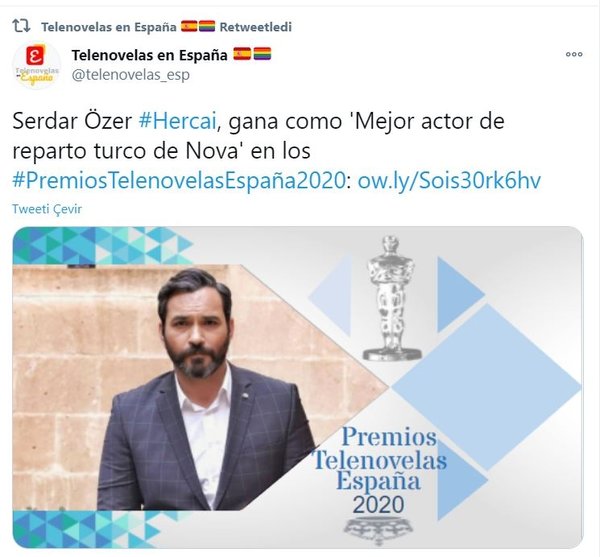This screenshot has height=557, width=600.
Task: Open the Telenovelas España profile avatar
Action: (x=37, y=66)
